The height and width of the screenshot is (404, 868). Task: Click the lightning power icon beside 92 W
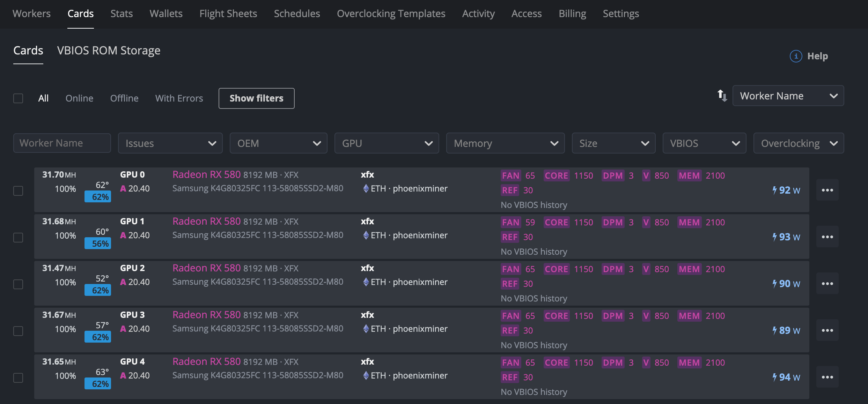774,190
